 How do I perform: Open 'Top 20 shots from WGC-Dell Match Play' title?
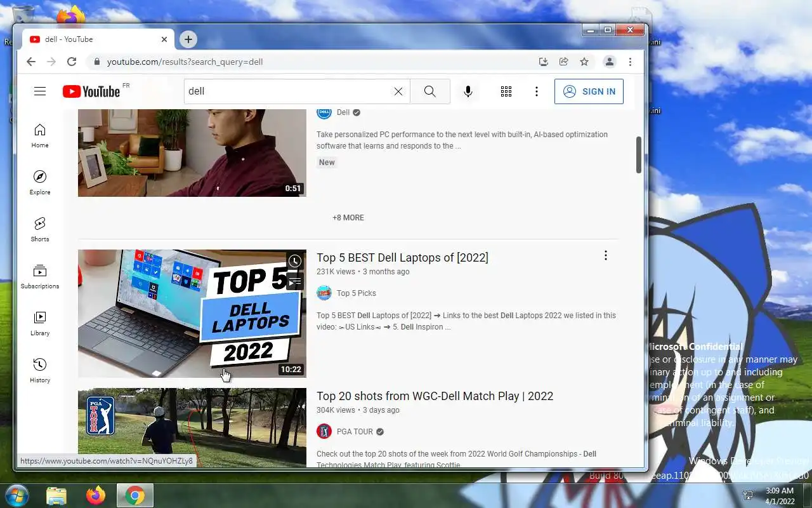435,396
